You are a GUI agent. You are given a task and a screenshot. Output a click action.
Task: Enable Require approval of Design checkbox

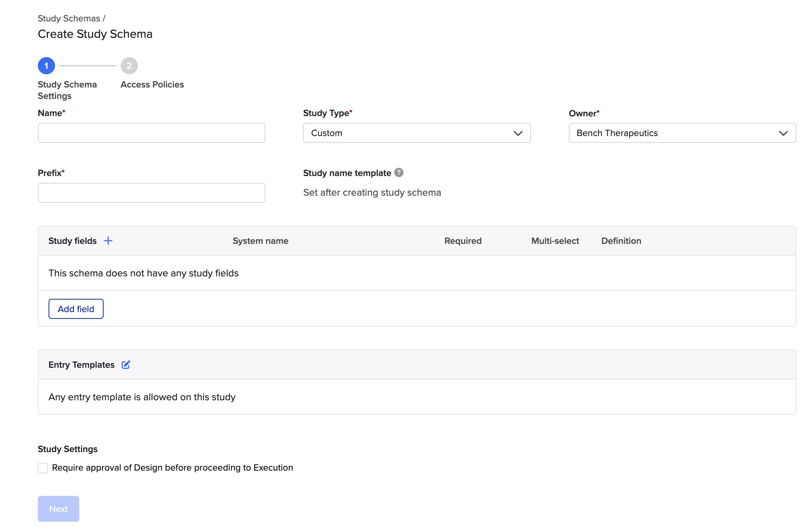[x=43, y=468]
